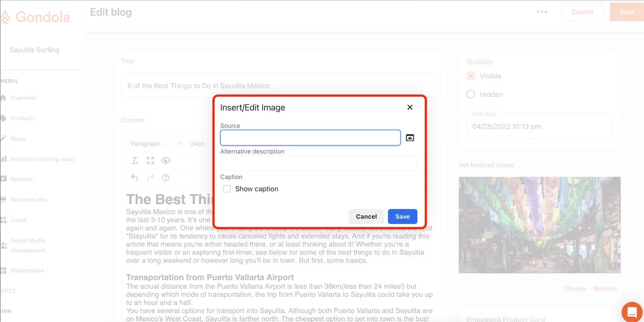The height and width of the screenshot is (322, 644).
Task: Click the clear formatting icon
Action: (135, 161)
